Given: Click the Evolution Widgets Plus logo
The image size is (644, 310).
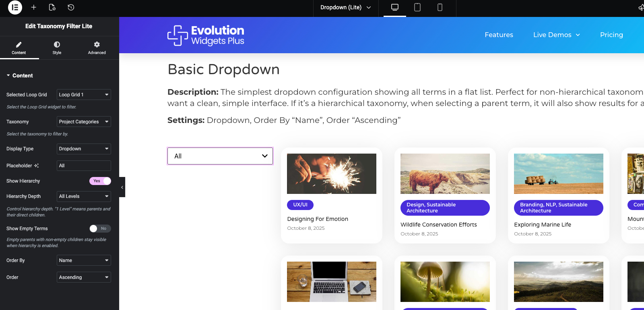Looking at the screenshot, I should pyautogui.click(x=206, y=35).
